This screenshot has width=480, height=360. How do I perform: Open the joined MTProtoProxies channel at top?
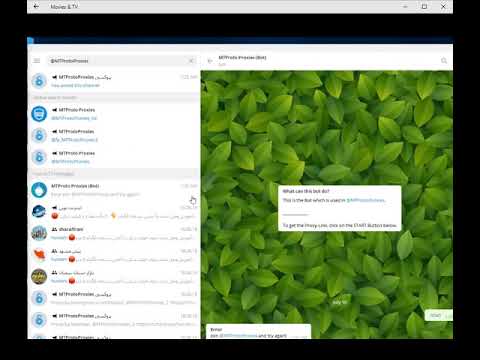[x=114, y=81]
